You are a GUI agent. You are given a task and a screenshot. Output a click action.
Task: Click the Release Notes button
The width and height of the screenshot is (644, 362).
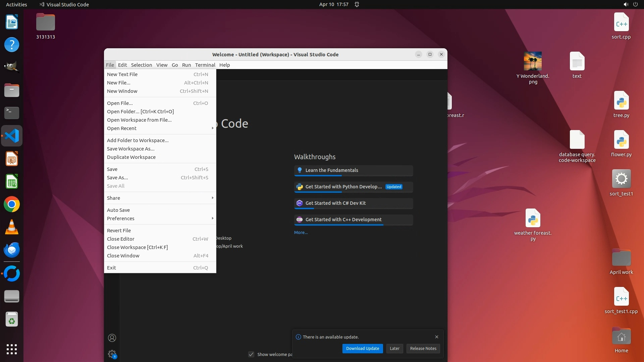point(423,349)
